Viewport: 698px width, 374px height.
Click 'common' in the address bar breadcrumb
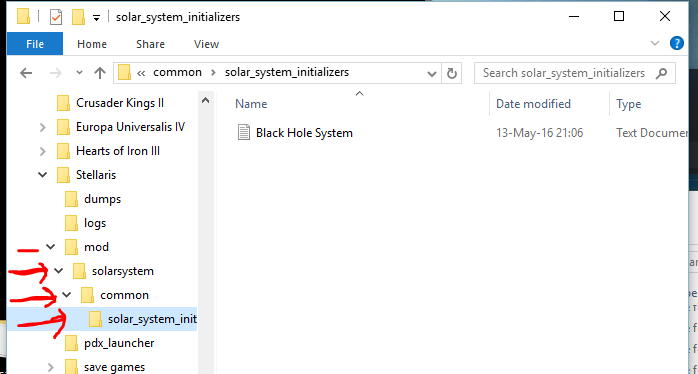[177, 72]
